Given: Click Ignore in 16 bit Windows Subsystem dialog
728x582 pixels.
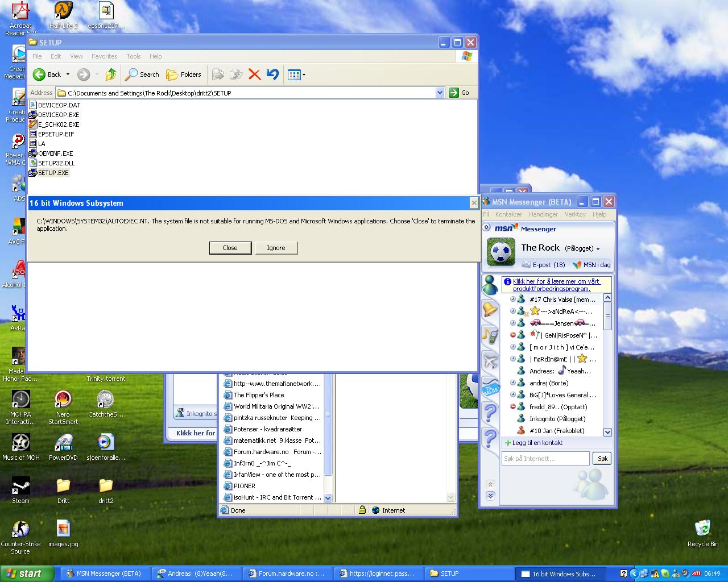Looking at the screenshot, I should tap(276, 248).
